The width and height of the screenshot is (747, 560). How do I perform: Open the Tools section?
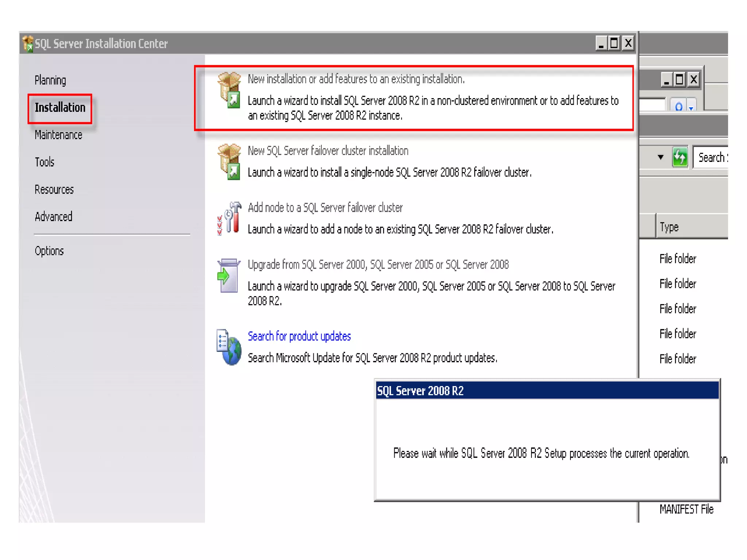pos(44,162)
